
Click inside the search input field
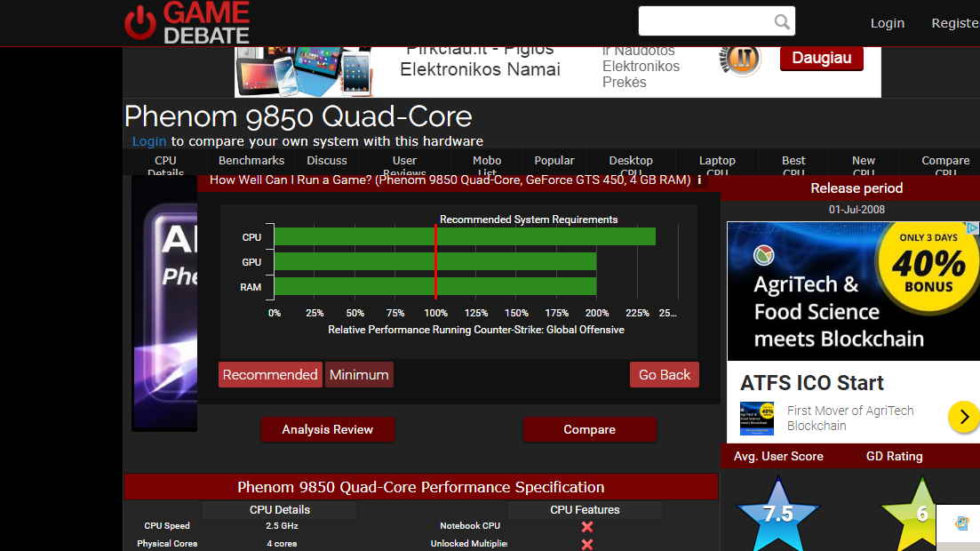(706, 21)
